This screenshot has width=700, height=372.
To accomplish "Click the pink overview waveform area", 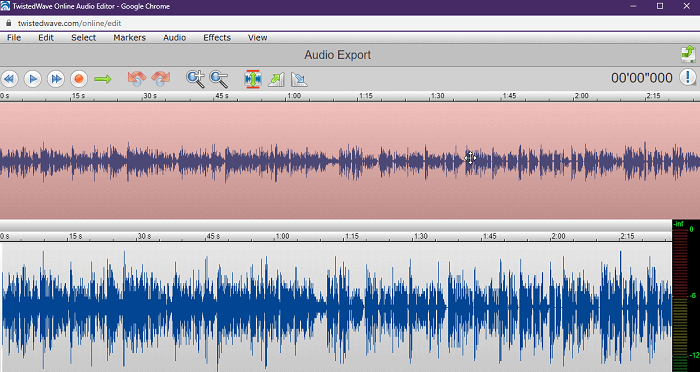I will point(350,160).
